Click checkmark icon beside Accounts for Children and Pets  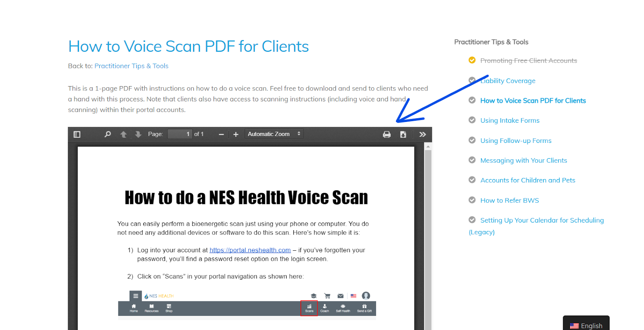[x=472, y=180]
